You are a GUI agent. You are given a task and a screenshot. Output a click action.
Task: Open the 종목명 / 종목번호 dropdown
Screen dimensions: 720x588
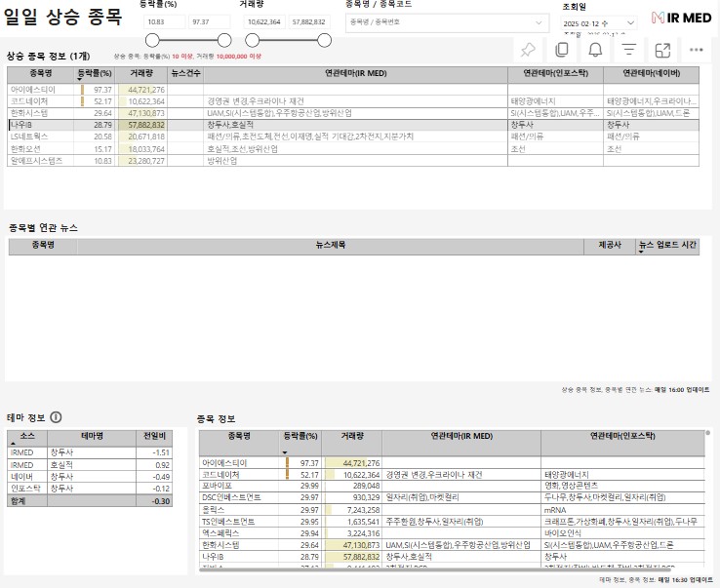[x=447, y=22]
